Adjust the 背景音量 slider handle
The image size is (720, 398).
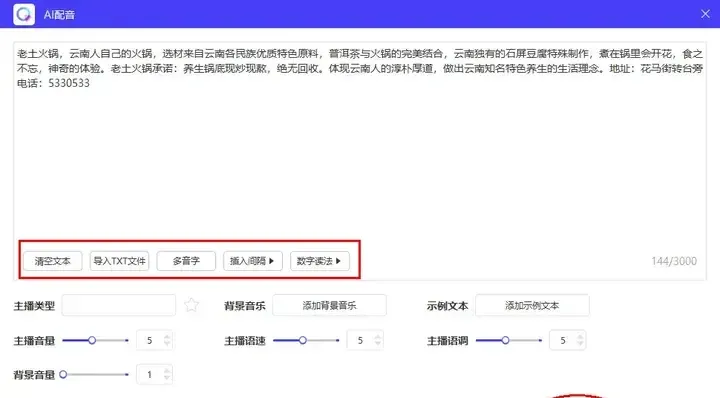63,375
